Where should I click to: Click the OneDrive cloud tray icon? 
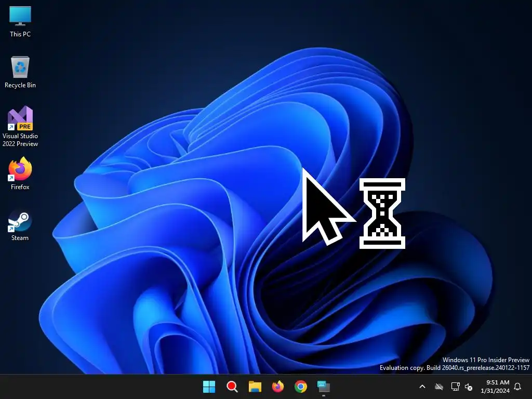tap(439, 387)
